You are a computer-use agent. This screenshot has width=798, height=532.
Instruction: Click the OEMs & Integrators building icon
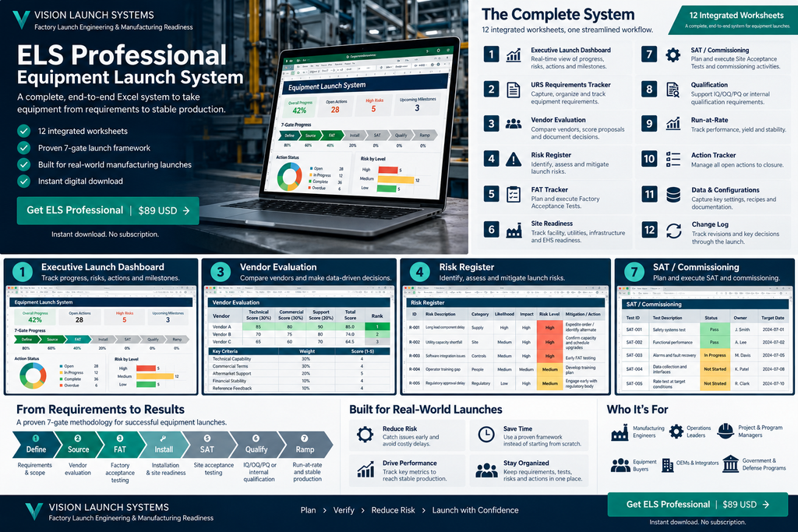[x=667, y=464]
